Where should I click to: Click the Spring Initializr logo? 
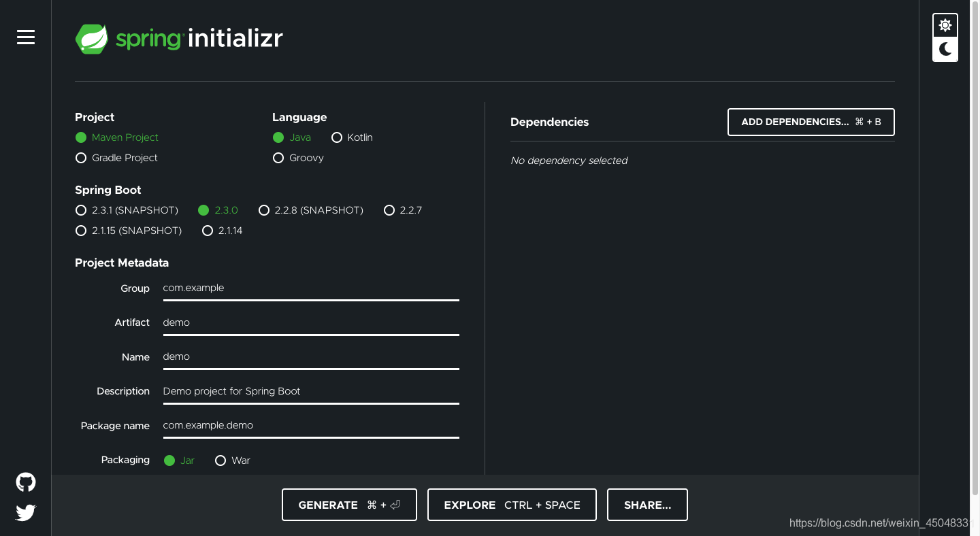[x=179, y=39]
